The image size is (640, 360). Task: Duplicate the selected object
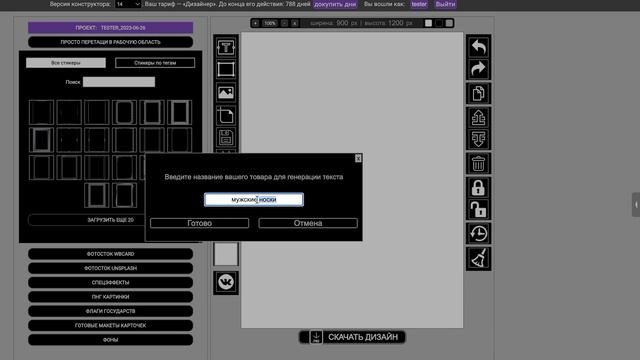(478, 93)
